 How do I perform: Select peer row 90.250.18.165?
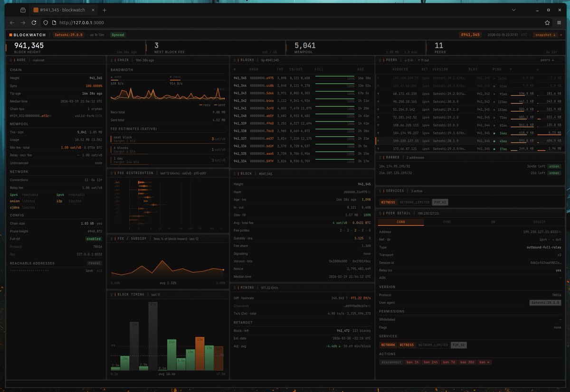click(470, 102)
